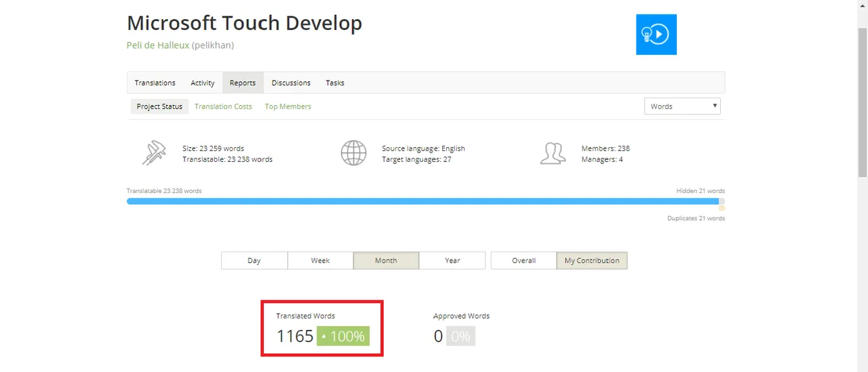Click the Microsoft Touch Develop title
This screenshot has width=868, height=372.
[244, 23]
